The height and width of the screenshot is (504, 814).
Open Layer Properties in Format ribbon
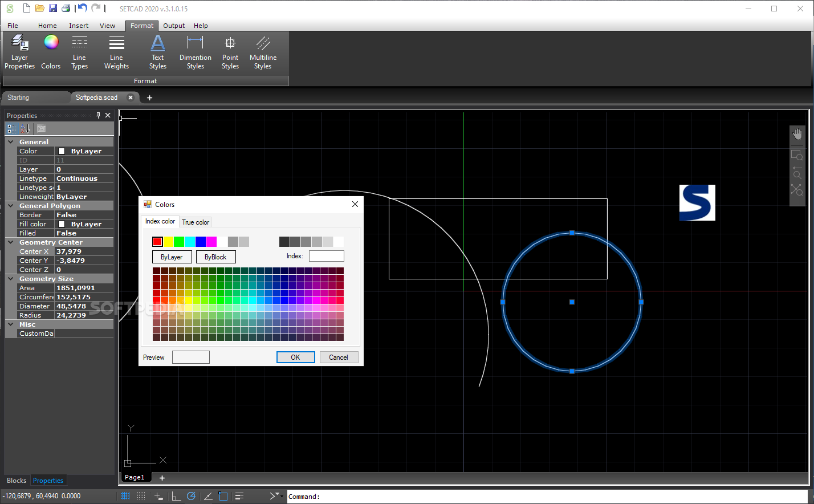click(19, 52)
